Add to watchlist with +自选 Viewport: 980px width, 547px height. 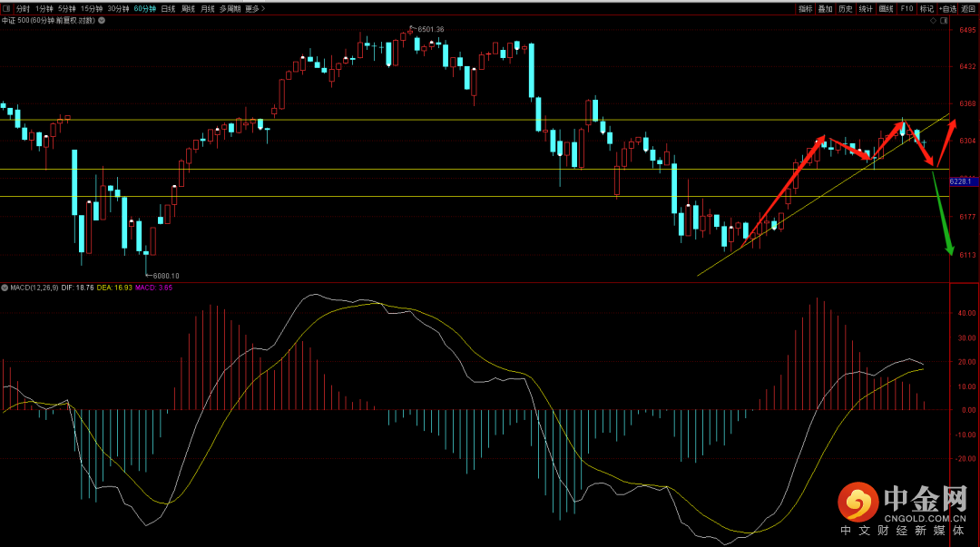pyautogui.click(x=947, y=9)
